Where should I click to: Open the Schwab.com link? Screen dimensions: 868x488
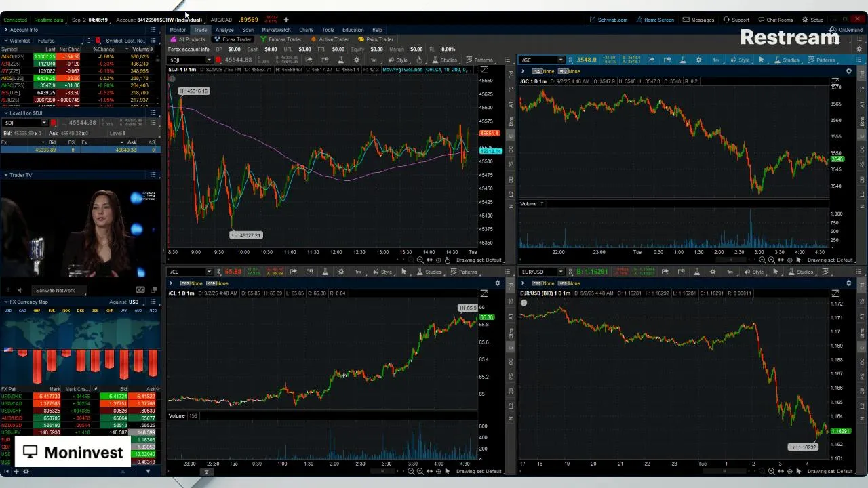pos(608,20)
